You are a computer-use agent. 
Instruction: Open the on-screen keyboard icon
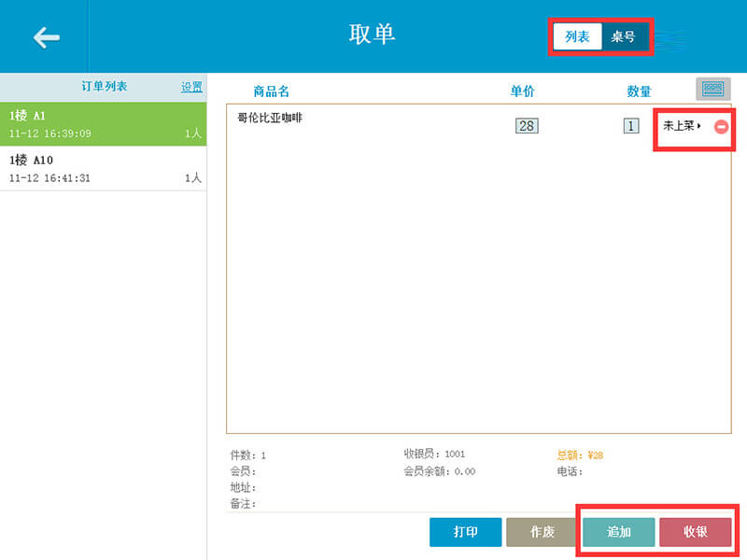[712, 89]
